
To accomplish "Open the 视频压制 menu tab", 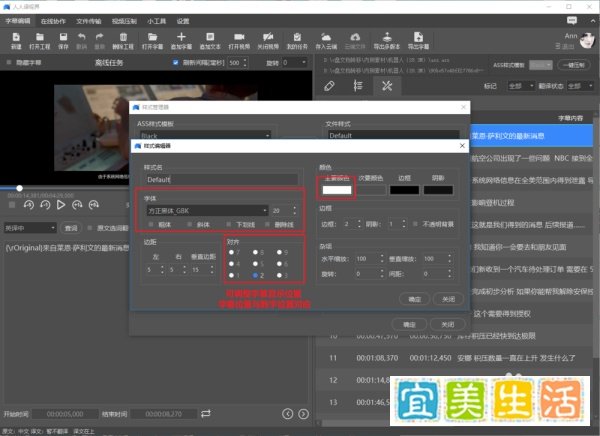I will 124,21.
